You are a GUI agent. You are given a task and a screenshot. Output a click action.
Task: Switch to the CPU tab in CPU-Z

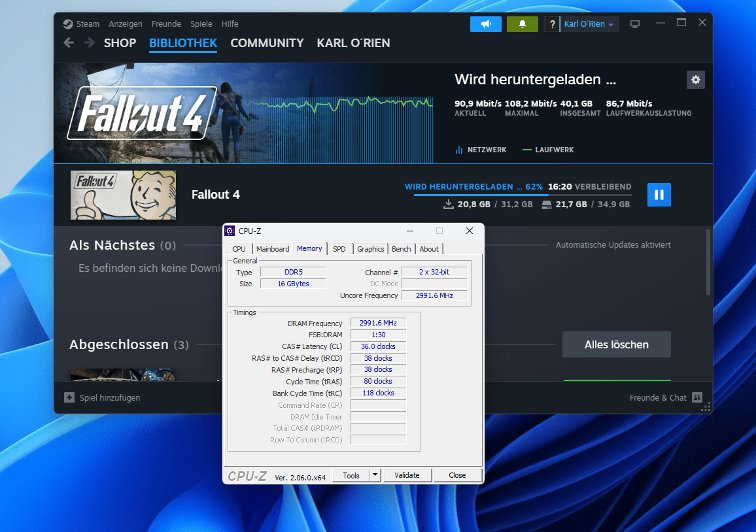click(x=239, y=249)
